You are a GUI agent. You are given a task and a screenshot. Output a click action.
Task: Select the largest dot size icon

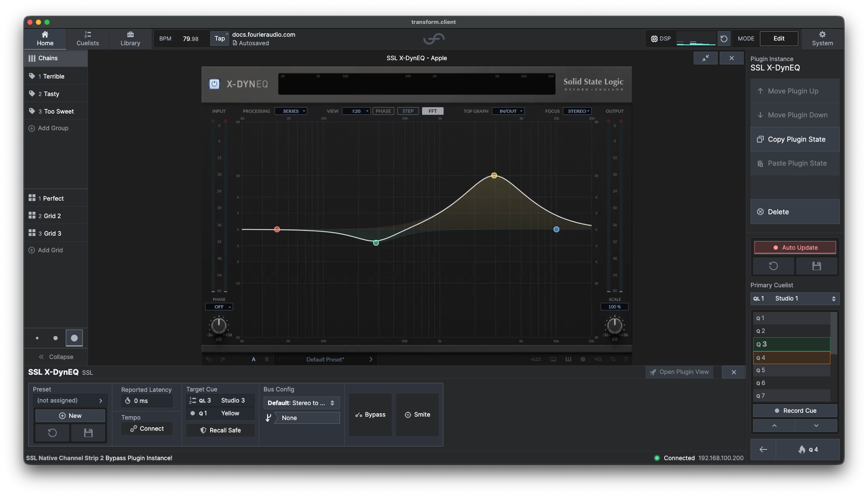[x=74, y=338]
